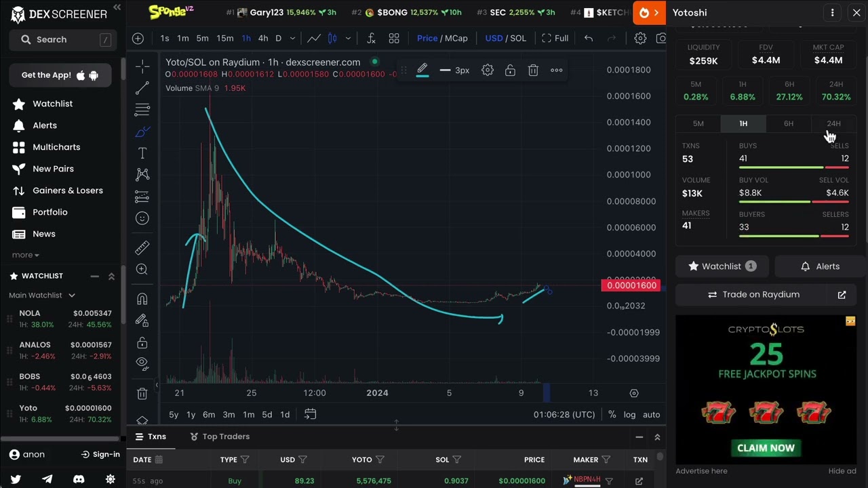Select the brush drawing tool
Viewport: 868px width, 488px height.
click(x=142, y=131)
